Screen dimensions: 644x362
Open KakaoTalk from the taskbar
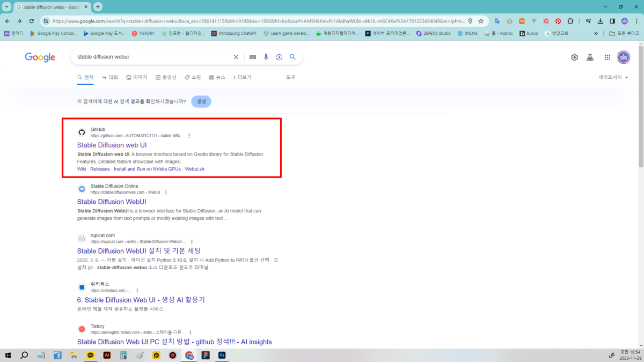(91, 355)
